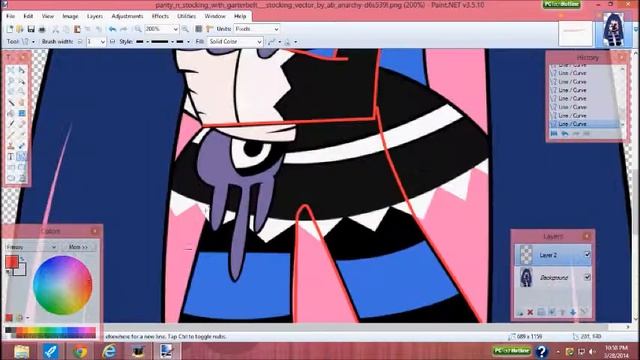Screen dimensions: 640x360
Task: Open the Utilities menu
Action: (186, 16)
